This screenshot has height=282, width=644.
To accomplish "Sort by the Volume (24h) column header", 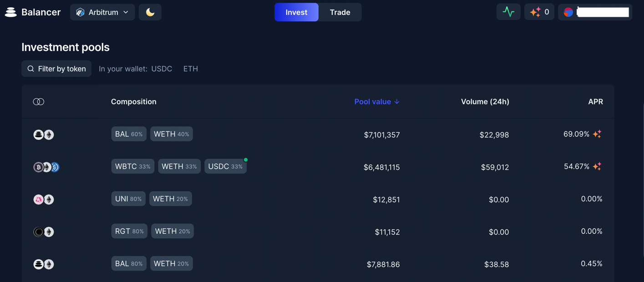I will [x=485, y=101].
